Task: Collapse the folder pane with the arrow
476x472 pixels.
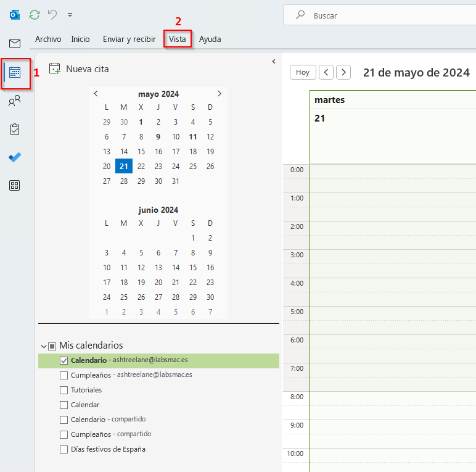Action: point(273,61)
